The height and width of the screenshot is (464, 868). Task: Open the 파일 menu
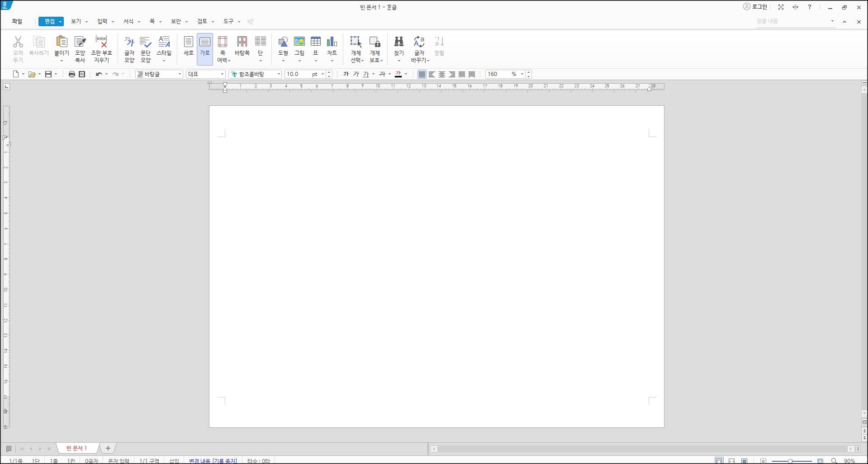[17, 21]
